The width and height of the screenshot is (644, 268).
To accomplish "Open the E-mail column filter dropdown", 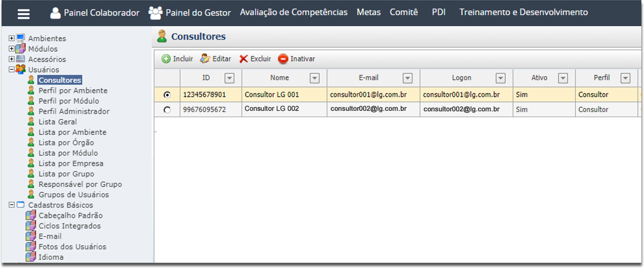I will click(408, 78).
